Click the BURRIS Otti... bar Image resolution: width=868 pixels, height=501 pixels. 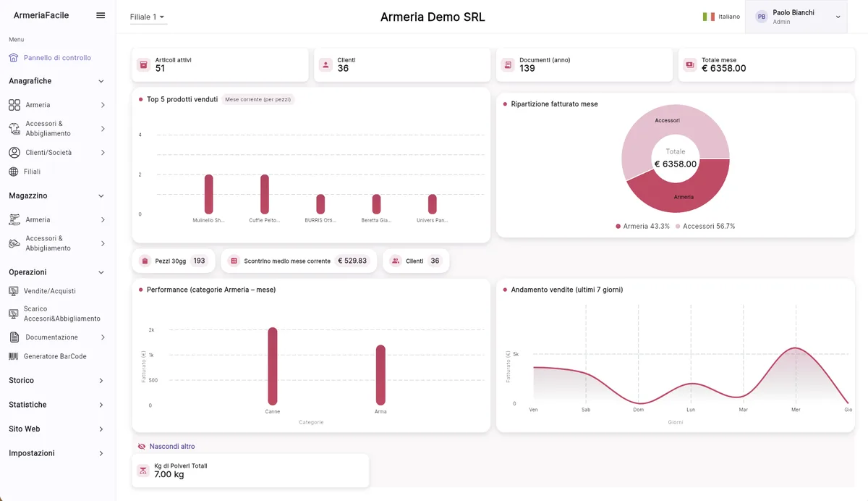(x=320, y=204)
